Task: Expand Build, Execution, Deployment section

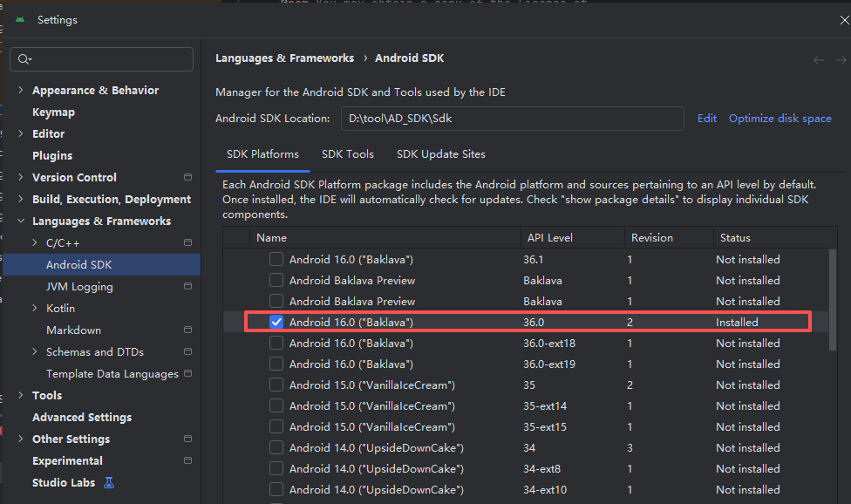Action: [21, 199]
